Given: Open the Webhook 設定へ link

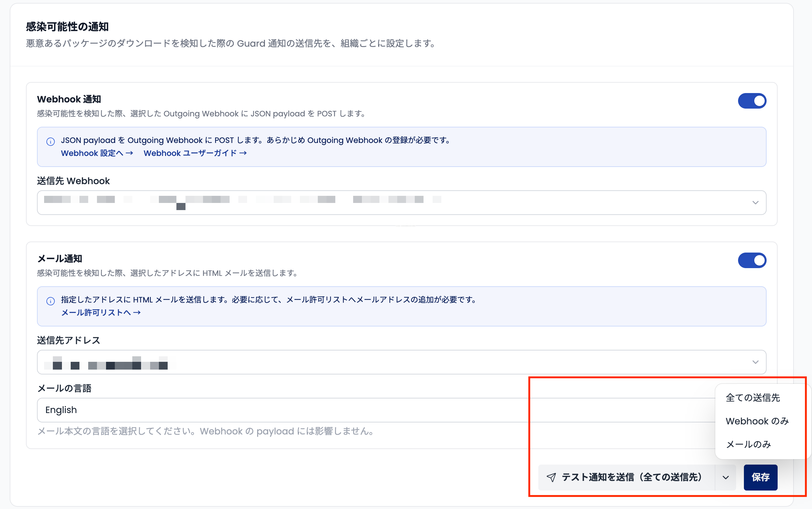Looking at the screenshot, I should pos(97,153).
